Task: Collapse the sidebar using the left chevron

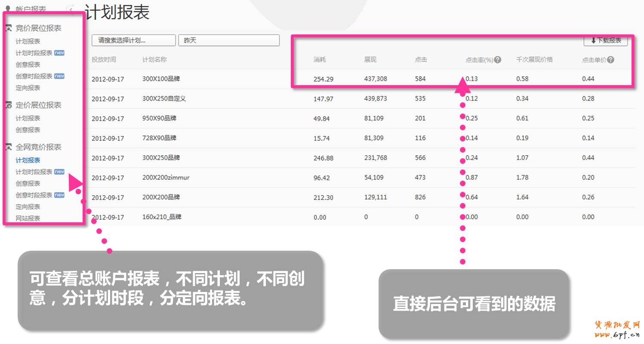Action: pyautogui.click(x=70, y=8)
